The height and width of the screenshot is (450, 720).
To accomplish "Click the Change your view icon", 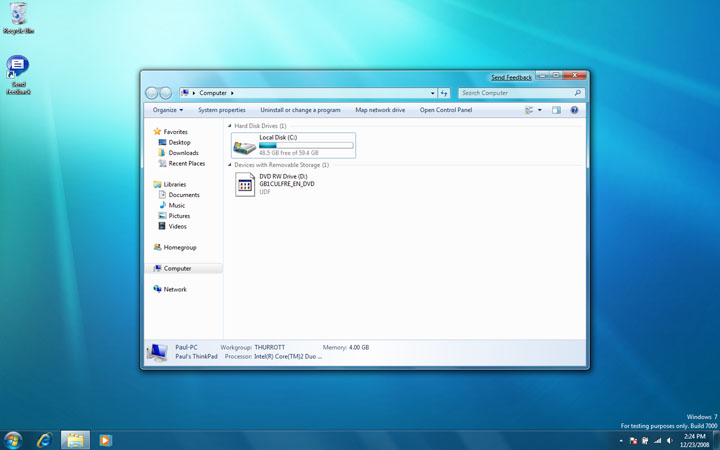I will [529, 110].
